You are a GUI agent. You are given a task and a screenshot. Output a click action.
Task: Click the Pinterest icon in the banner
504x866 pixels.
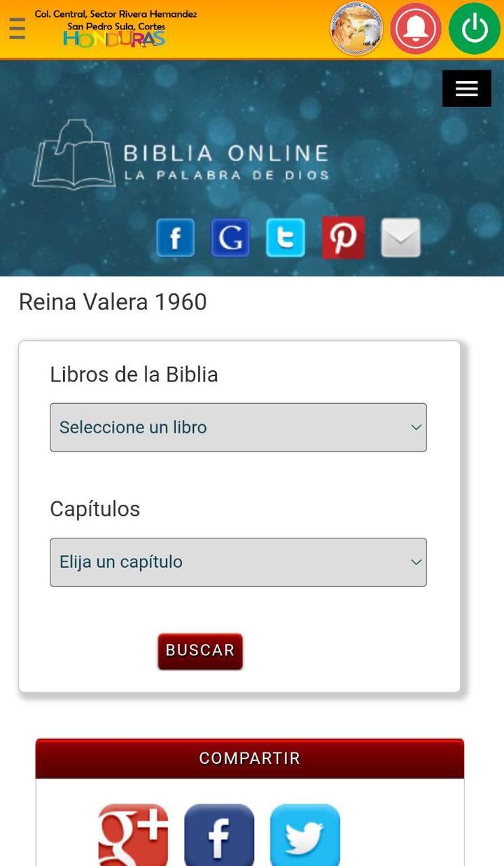pyautogui.click(x=343, y=237)
